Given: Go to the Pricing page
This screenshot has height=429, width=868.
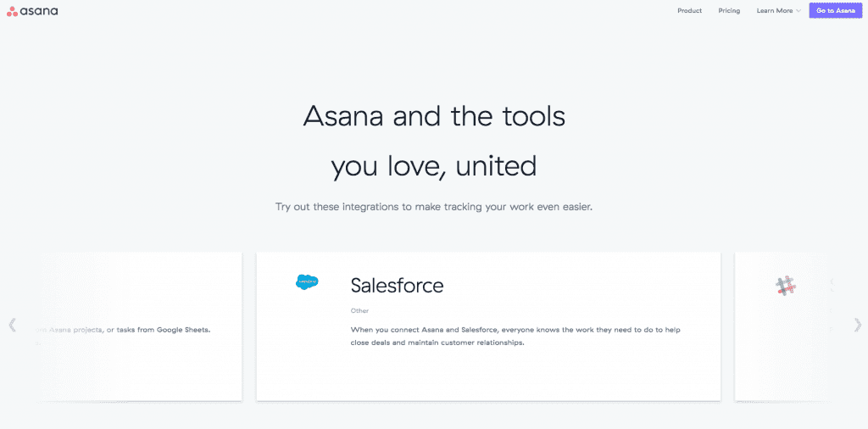Looking at the screenshot, I should pyautogui.click(x=729, y=11).
